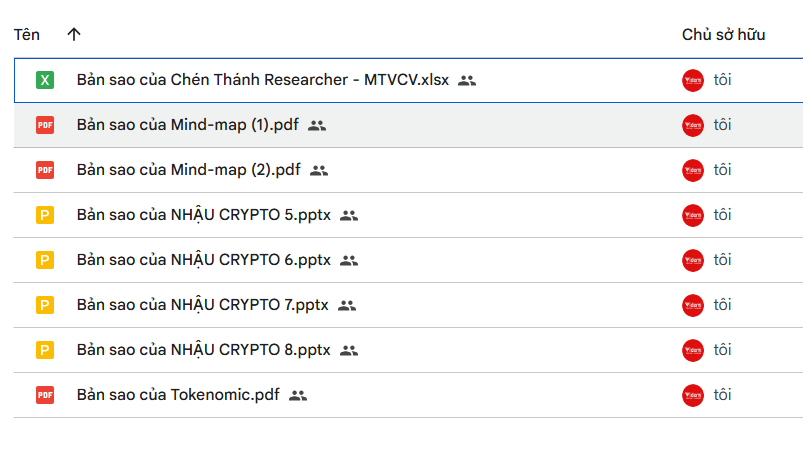Click the PDF icon for Tokenomic.pdf

pyautogui.click(x=45, y=395)
